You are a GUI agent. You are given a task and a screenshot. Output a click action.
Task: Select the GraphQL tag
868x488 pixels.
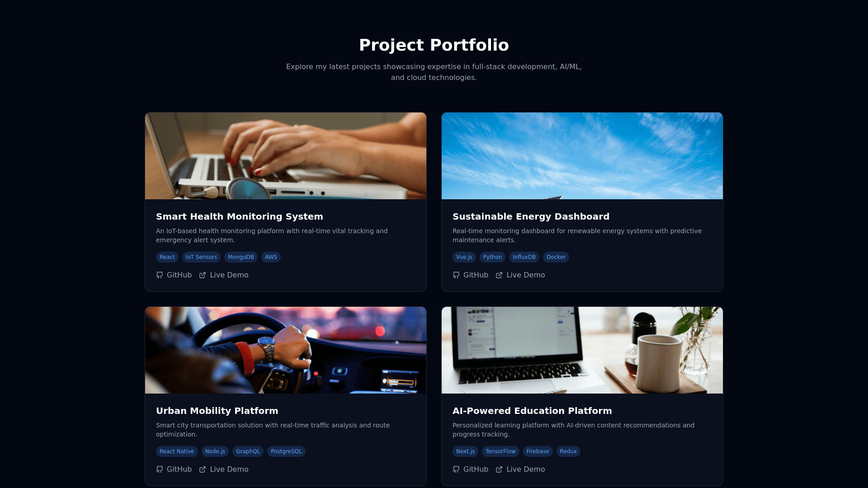tap(248, 451)
